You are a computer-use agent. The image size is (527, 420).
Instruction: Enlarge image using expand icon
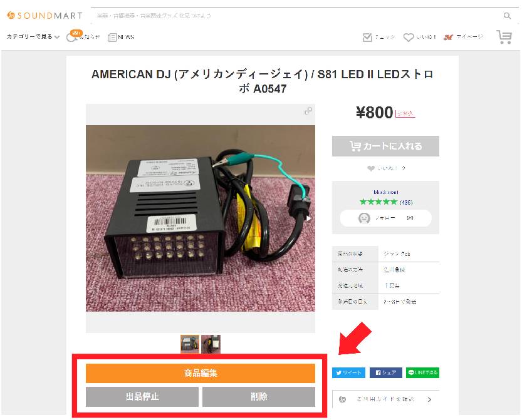(308, 111)
